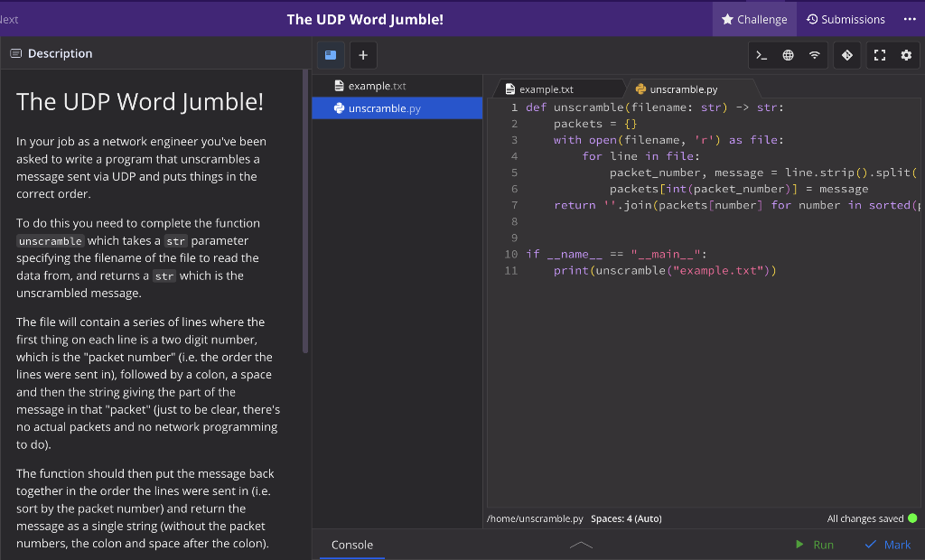Enter fullscreen mode via the expand icon
This screenshot has width=925, height=560.
[x=879, y=55]
